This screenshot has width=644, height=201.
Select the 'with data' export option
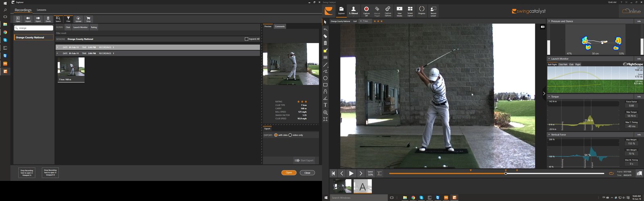(276, 135)
